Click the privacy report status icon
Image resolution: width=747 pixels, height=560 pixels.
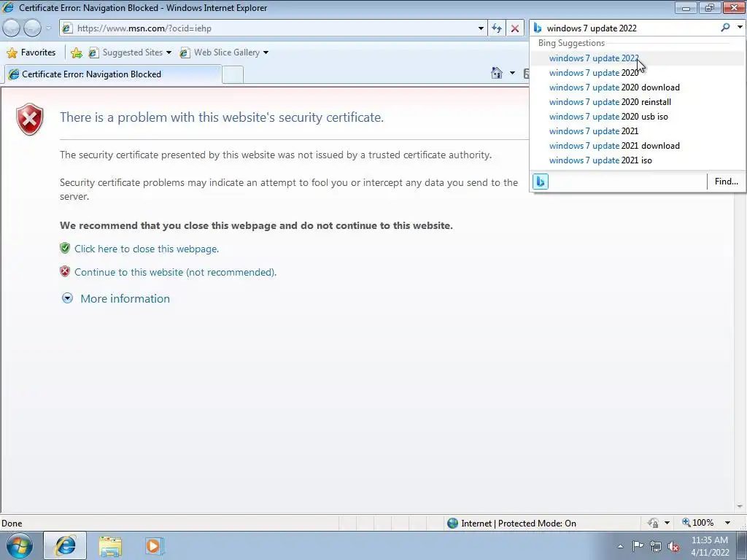(x=653, y=523)
